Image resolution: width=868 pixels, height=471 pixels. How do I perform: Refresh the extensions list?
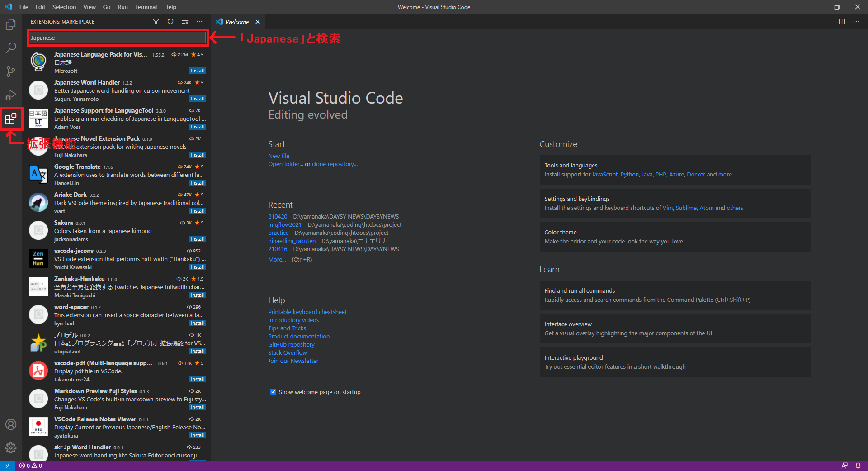pyautogui.click(x=170, y=21)
